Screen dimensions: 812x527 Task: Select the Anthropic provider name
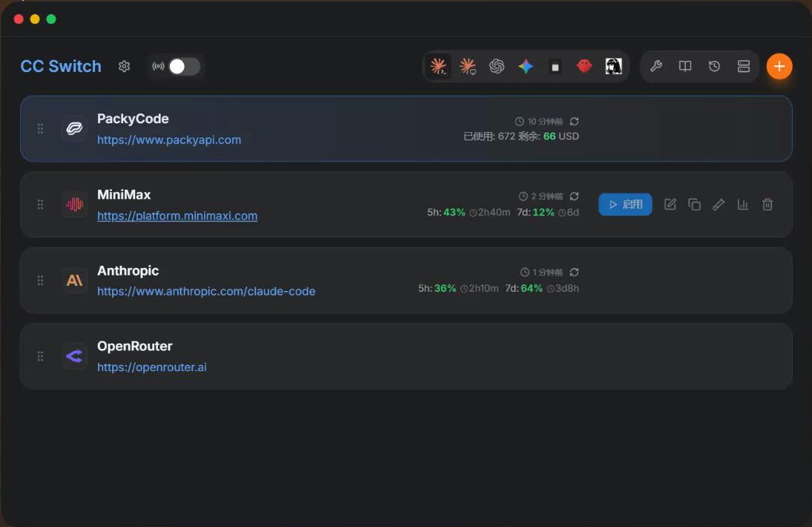(128, 271)
